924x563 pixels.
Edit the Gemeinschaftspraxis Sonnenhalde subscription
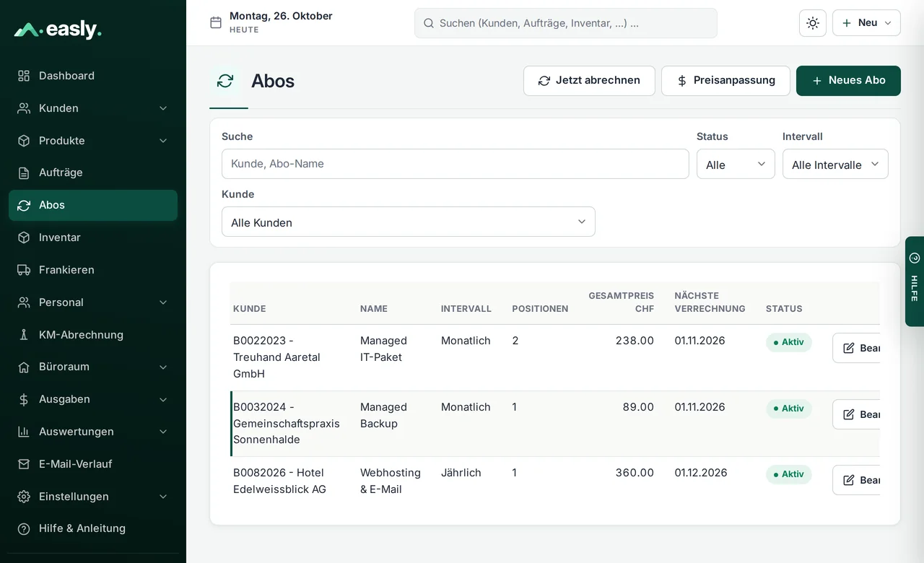[857, 414]
